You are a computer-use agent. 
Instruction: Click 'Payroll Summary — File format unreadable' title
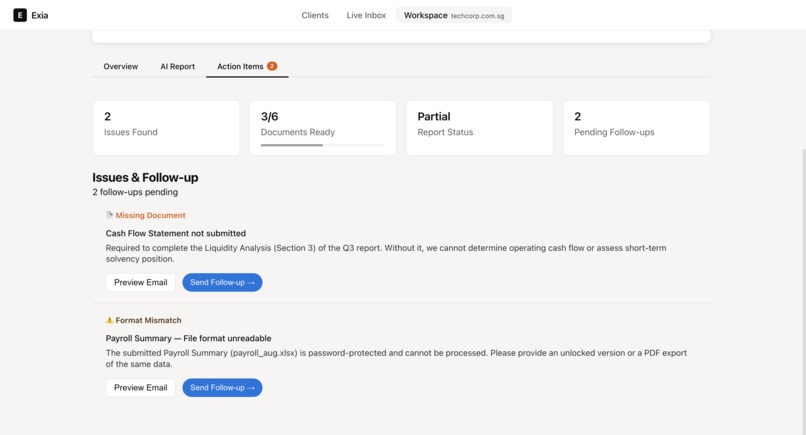pos(188,338)
